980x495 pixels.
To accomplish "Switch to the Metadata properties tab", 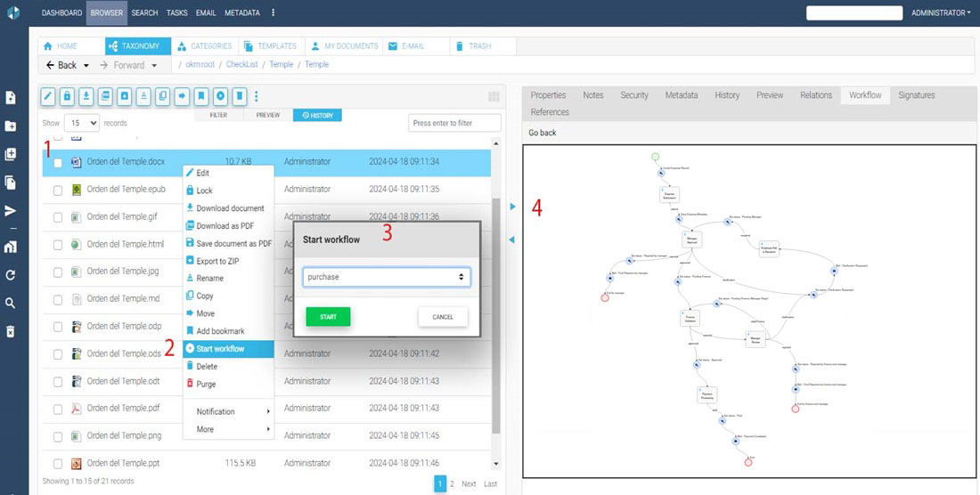I will coord(682,95).
